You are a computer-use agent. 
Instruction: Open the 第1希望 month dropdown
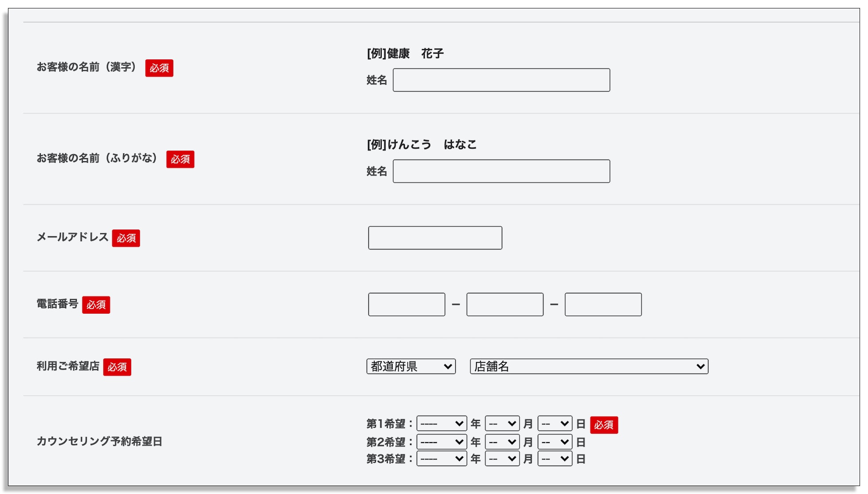502,424
